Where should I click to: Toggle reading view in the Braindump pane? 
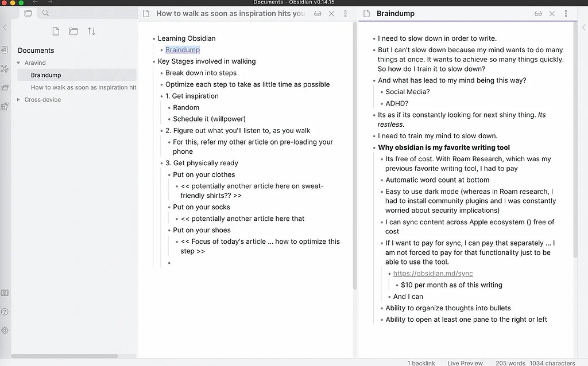coord(538,13)
